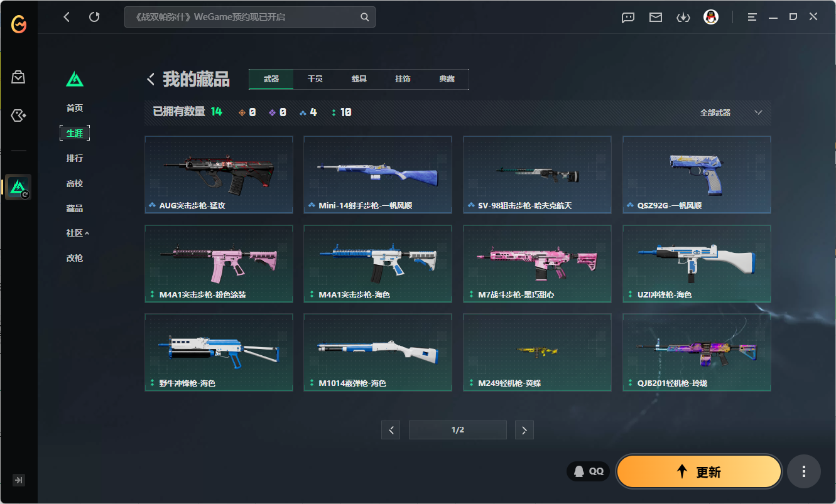Open the hexagon tag icon in sidebar
The height and width of the screenshot is (504, 836).
click(x=18, y=115)
